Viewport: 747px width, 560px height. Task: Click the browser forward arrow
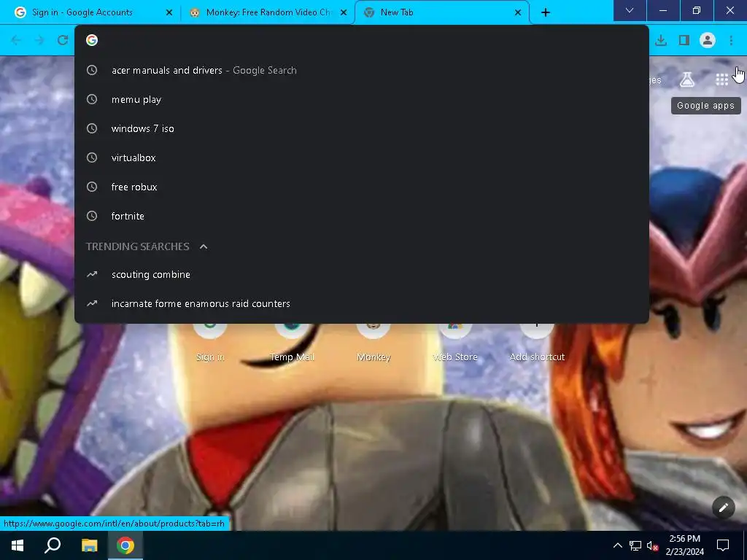(x=39, y=41)
